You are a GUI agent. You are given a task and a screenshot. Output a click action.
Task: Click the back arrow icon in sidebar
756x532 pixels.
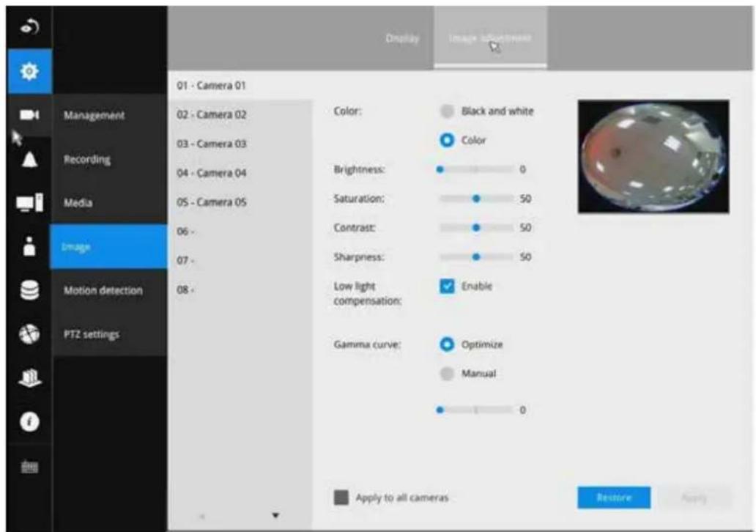pos(29,27)
